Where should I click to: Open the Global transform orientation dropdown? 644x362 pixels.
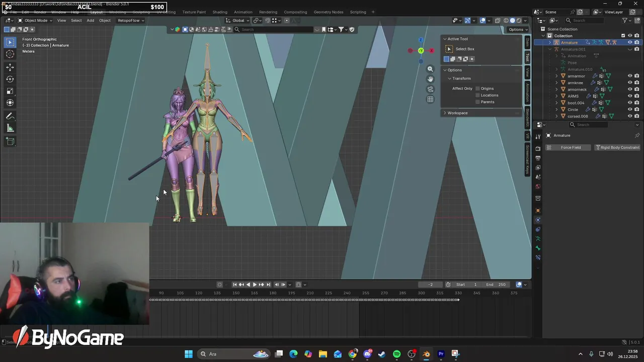point(237,21)
